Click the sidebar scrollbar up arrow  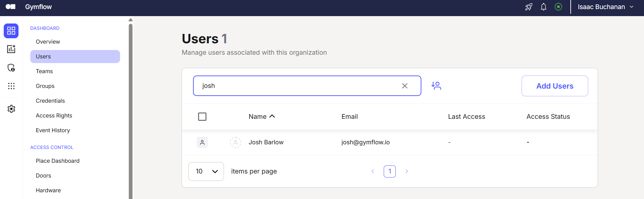point(130,20)
